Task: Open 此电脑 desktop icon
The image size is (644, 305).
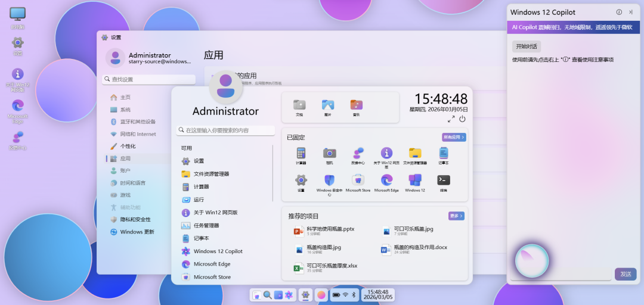Action: [x=17, y=18]
